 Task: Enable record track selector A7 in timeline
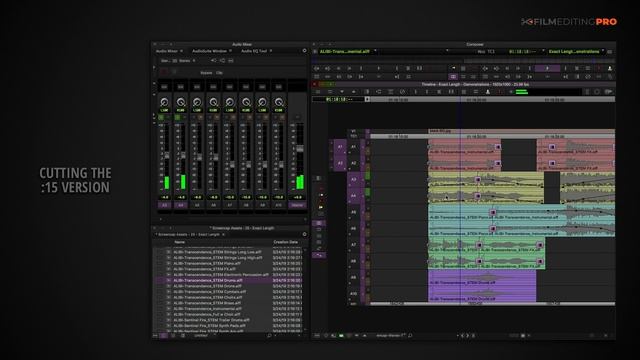353,245
